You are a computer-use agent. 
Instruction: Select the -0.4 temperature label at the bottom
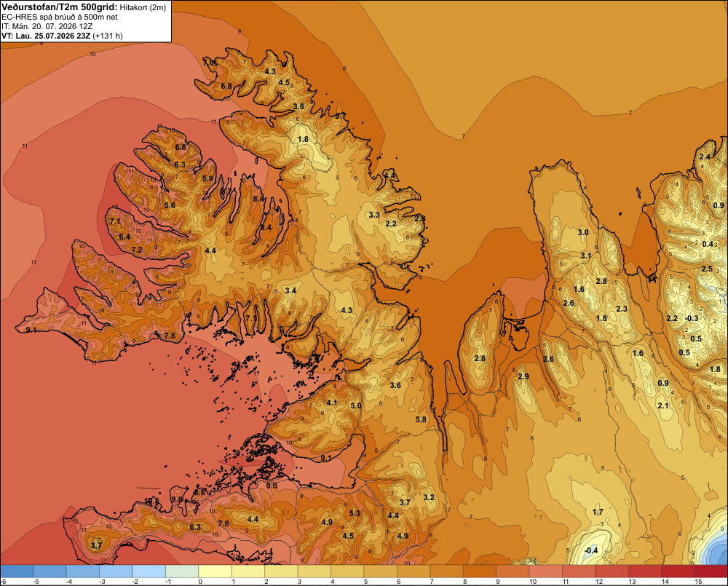tap(591, 551)
